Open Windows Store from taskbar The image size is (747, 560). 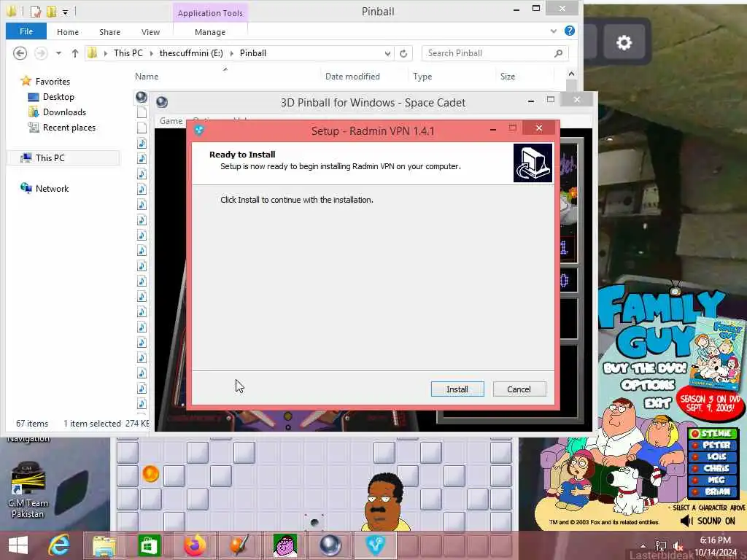coord(150,545)
